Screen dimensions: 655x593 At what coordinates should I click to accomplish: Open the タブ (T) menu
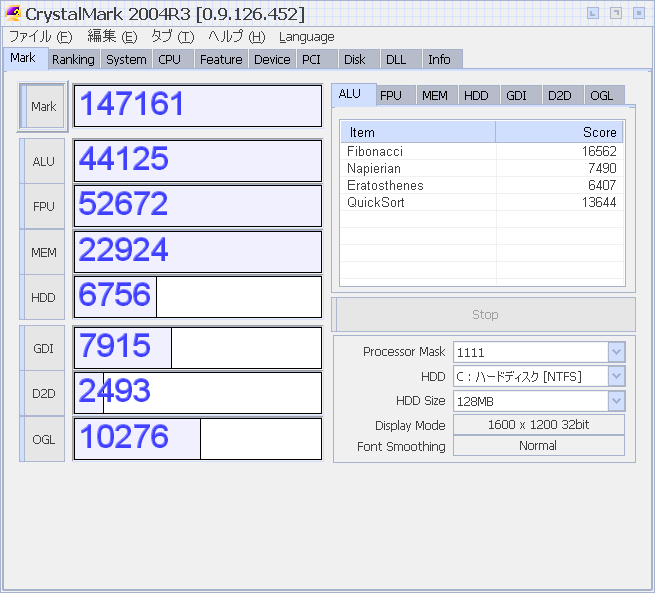pyautogui.click(x=173, y=37)
